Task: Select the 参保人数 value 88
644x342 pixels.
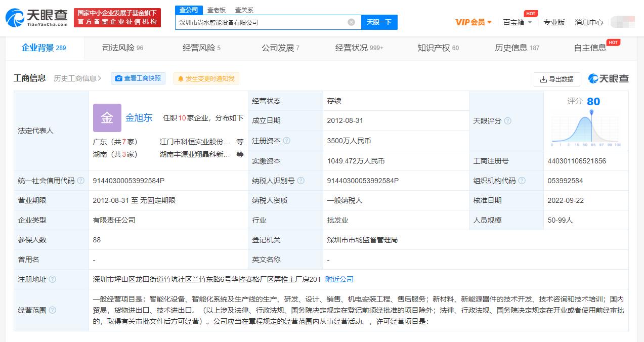Action: [97, 240]
